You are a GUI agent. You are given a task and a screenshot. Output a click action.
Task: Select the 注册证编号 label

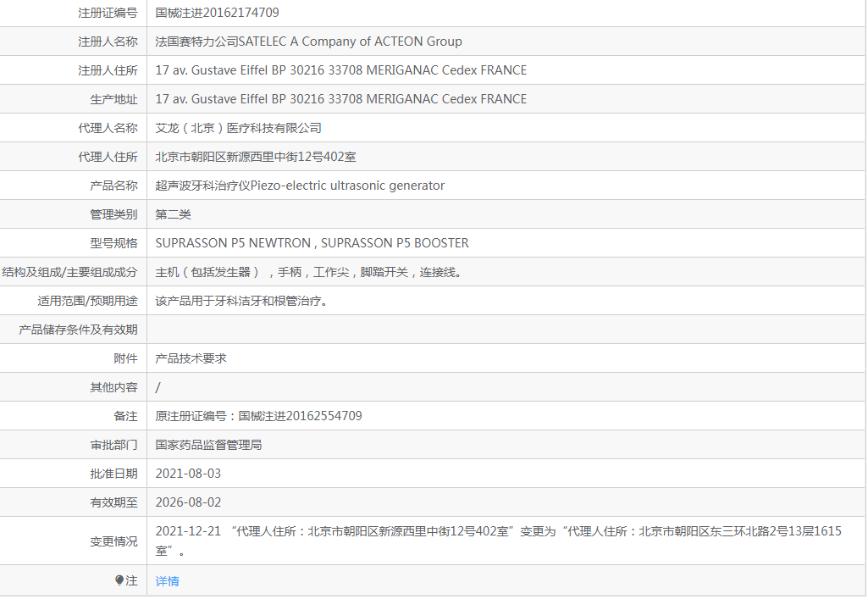(x=108, y=13)
